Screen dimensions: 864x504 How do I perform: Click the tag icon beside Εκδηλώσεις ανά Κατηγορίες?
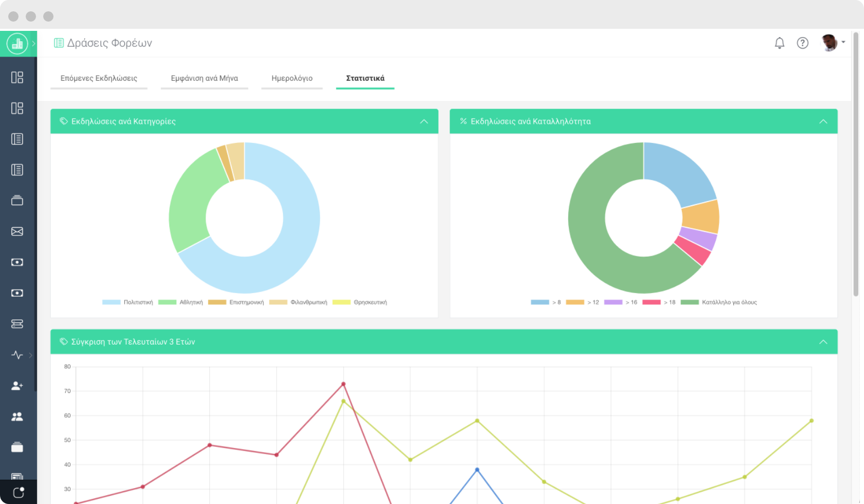pos(64,121)
